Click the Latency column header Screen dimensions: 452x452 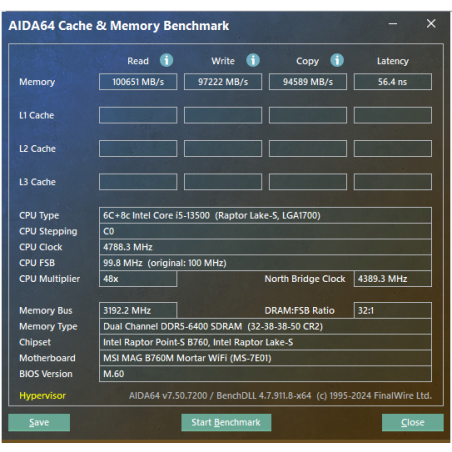(x=393, y=61)
